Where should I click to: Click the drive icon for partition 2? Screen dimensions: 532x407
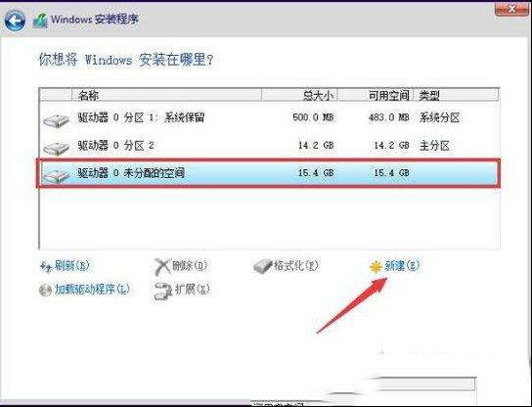(x=56, y=148)
